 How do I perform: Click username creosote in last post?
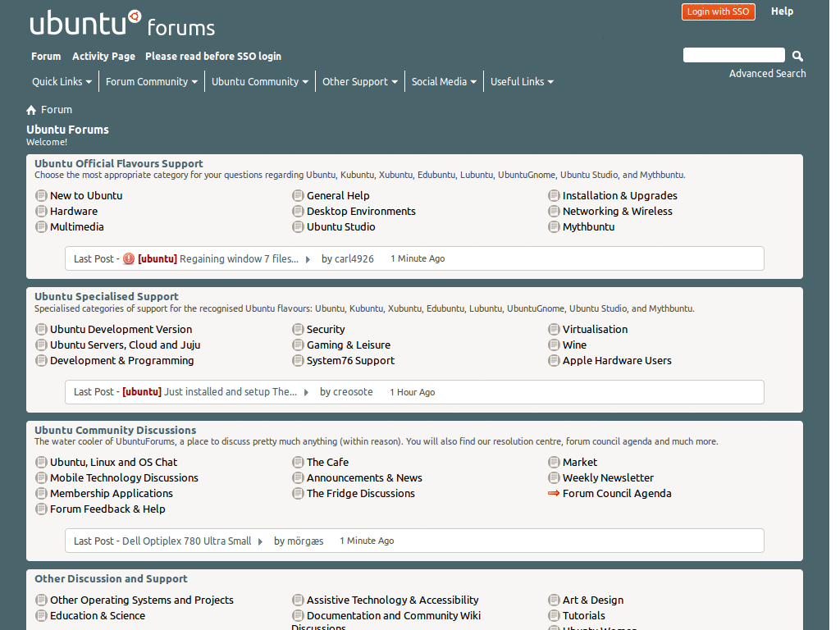click(353, 391)
